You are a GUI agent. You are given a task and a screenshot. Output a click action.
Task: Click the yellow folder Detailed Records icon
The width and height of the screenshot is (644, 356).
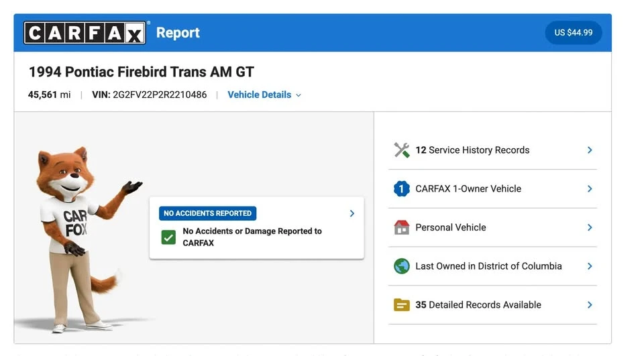[401, 305]
